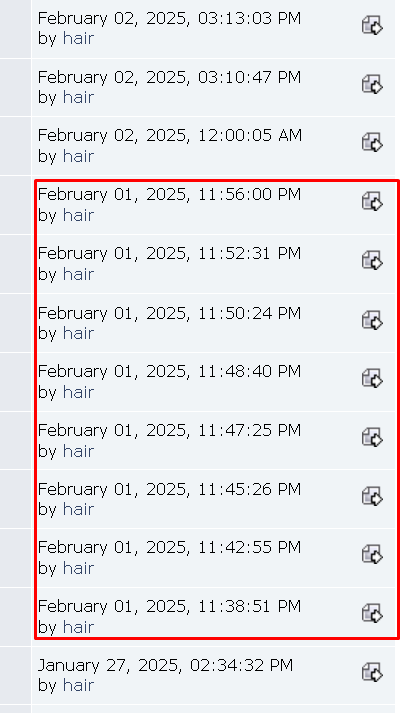409x713 pixels.
Task: Jump to last post from 11:56:00 PM
Action: tap(372, 201)
